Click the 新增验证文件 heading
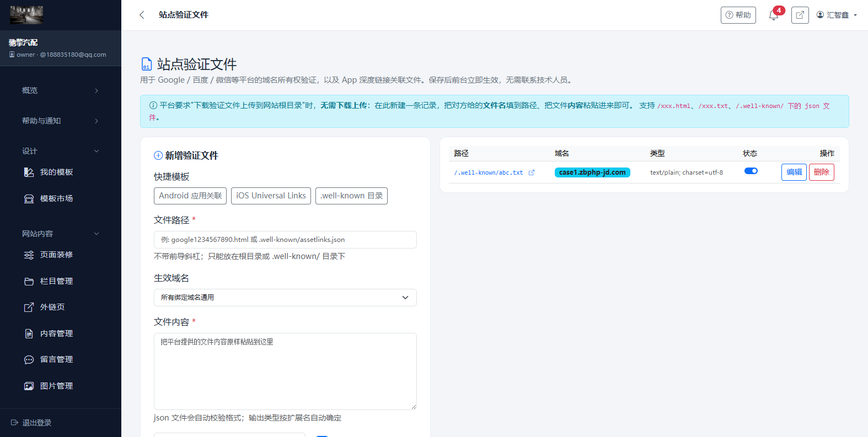 pos(186,155)
